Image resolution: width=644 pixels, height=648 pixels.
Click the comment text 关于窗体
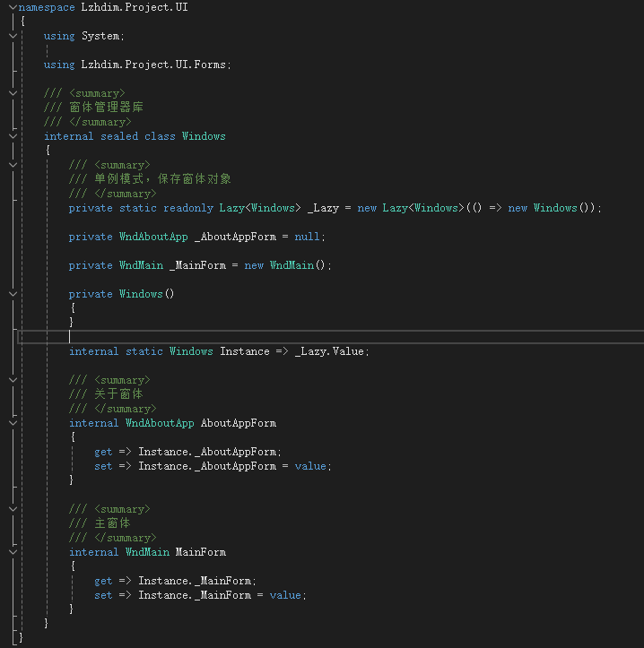click(118, 393)
